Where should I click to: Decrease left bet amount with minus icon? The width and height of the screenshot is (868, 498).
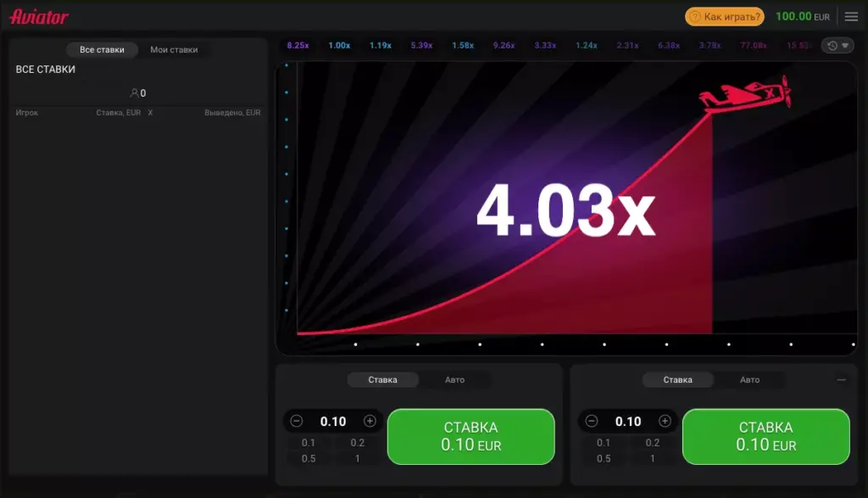[x=297, y=421]
